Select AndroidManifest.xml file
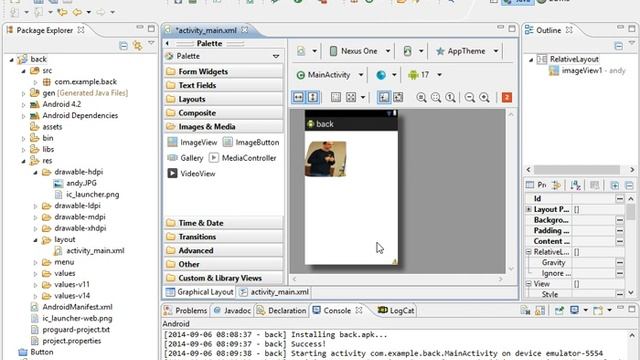 pos(71,307)
